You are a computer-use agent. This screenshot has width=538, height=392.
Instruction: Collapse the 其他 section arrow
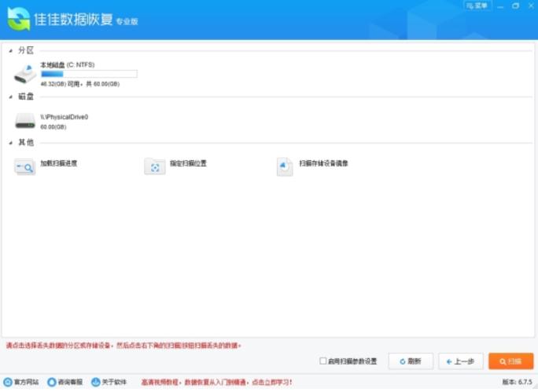(11, 142)
